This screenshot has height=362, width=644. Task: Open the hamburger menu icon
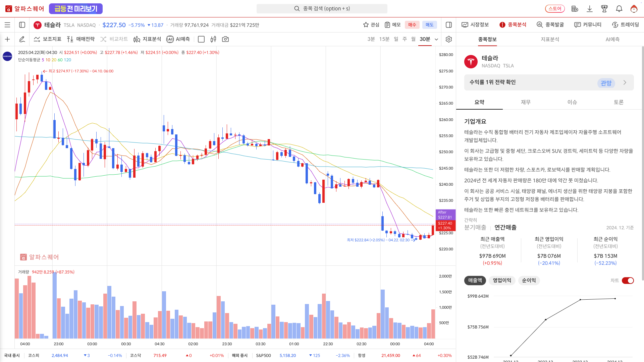click(7, 25)
